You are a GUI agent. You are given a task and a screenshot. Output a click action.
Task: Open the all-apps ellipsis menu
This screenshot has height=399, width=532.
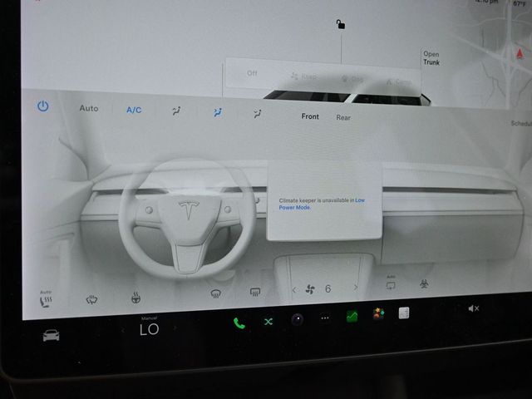325,318
